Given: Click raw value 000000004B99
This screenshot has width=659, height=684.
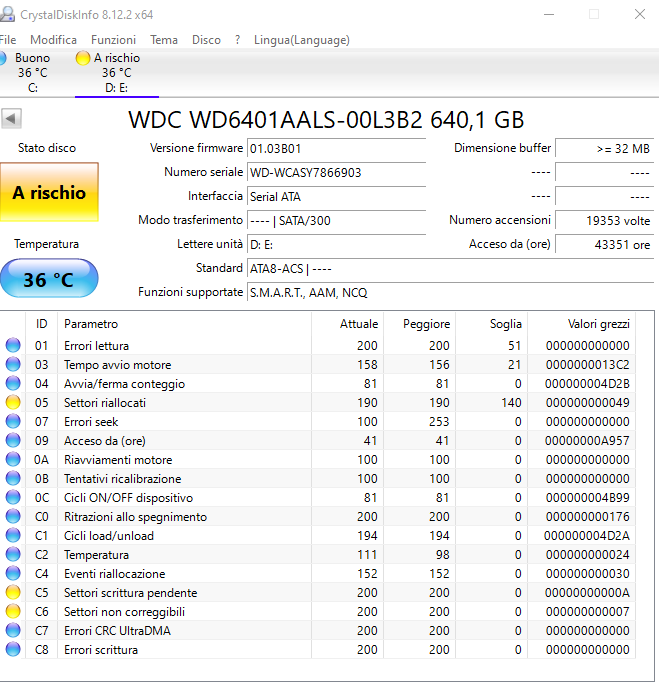Looking at the screenshot, I should 587,498.
